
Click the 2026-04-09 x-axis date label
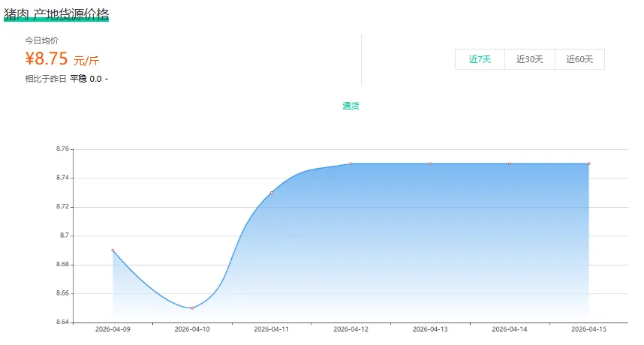tap(113, 329)
